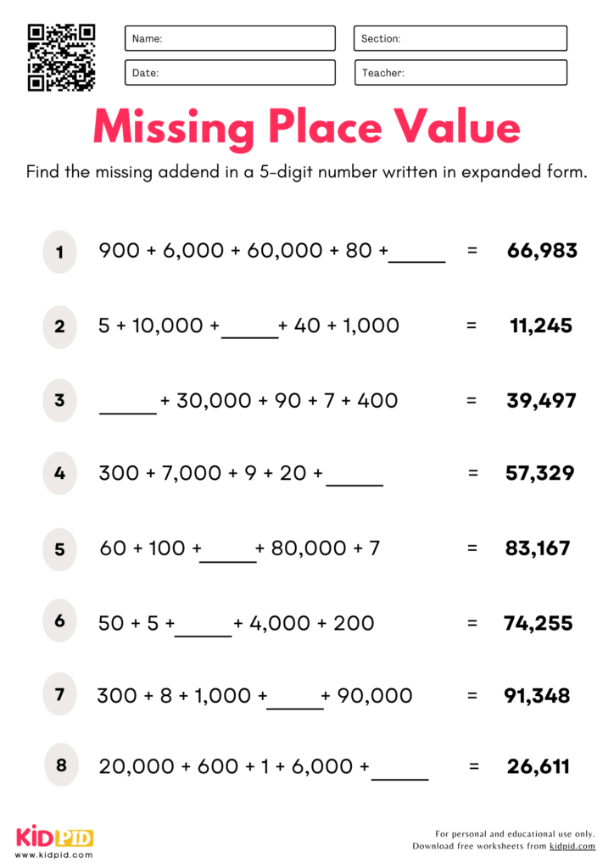Click the number 2 question badge
Screen dimensions: 614x868
[59, 326]
